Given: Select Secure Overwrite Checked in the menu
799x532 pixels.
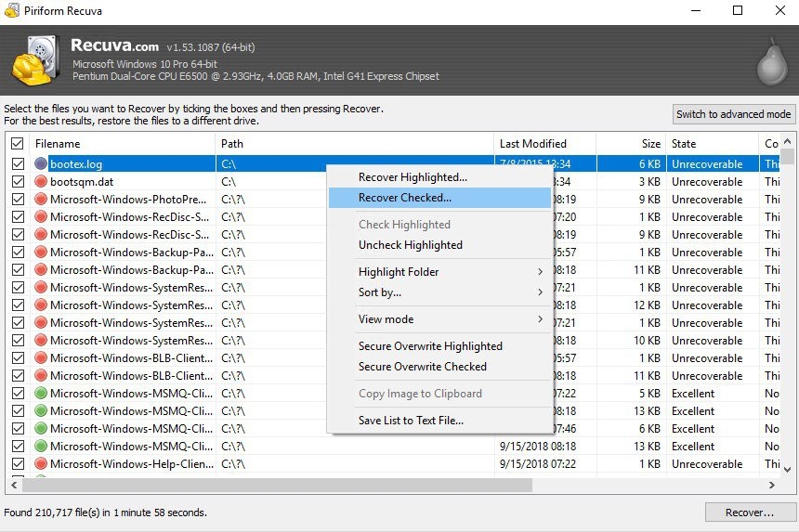Looking at the screenshot, I should [439, 367].
